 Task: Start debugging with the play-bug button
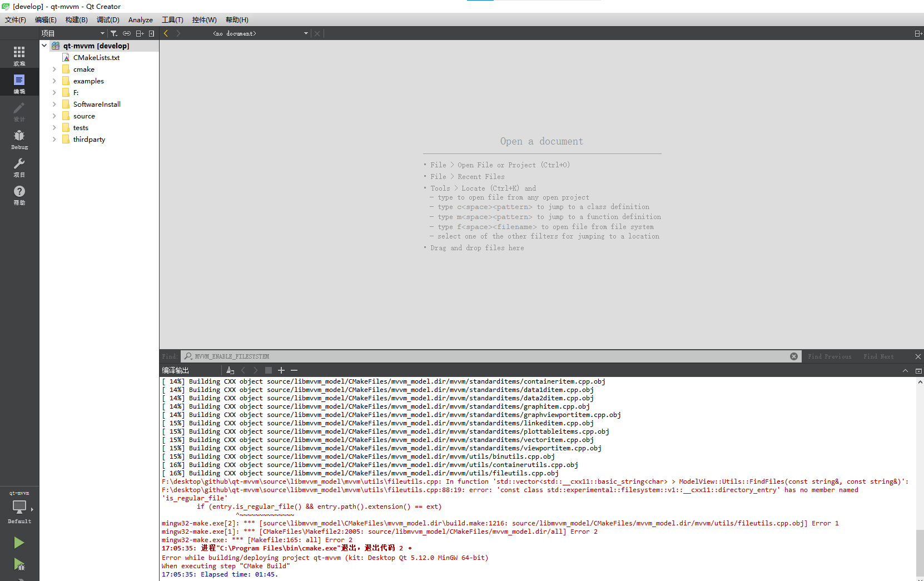pos(19,565)
